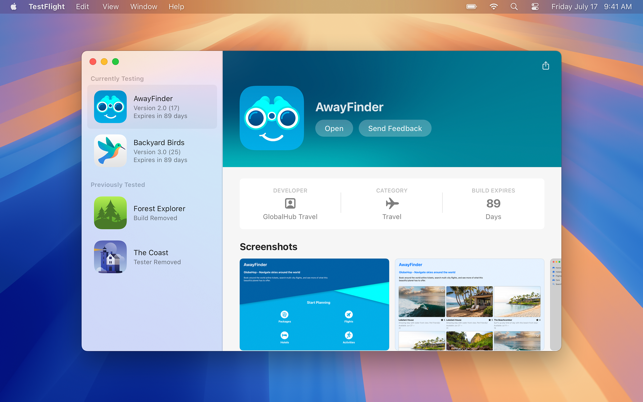The width and height of the screenshot is (643, 402).
Task: Click Start Planning text in first screenshot
Action: pyautogui.click(x=318, y=302)
